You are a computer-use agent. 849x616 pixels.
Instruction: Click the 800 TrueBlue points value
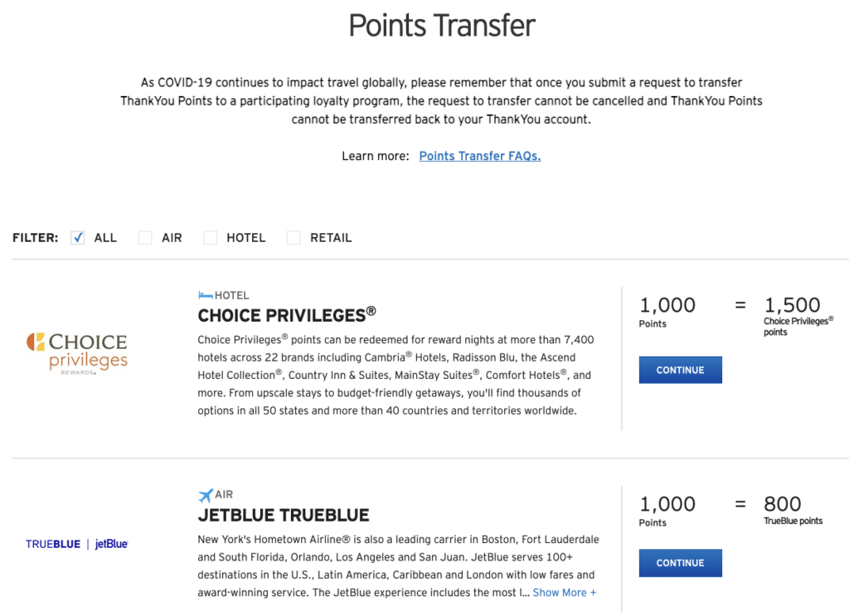tap(783, 504)
